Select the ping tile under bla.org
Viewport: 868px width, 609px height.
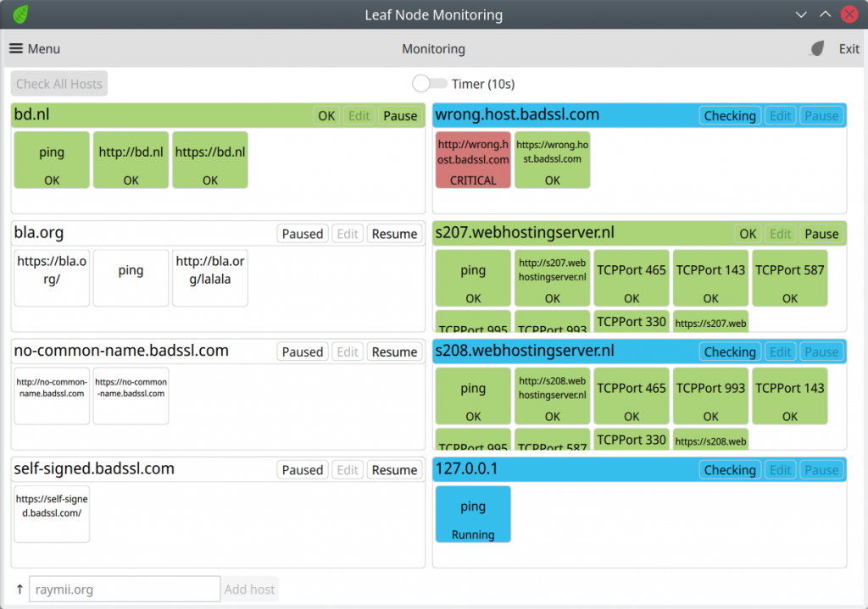(x=131, y=278)
